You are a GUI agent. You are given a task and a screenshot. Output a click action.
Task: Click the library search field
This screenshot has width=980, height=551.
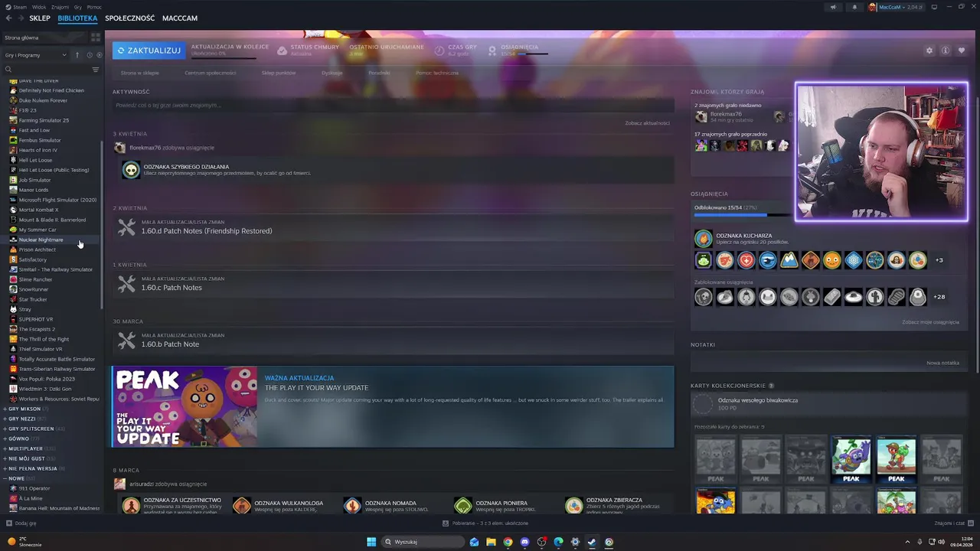tap(46, 70)
